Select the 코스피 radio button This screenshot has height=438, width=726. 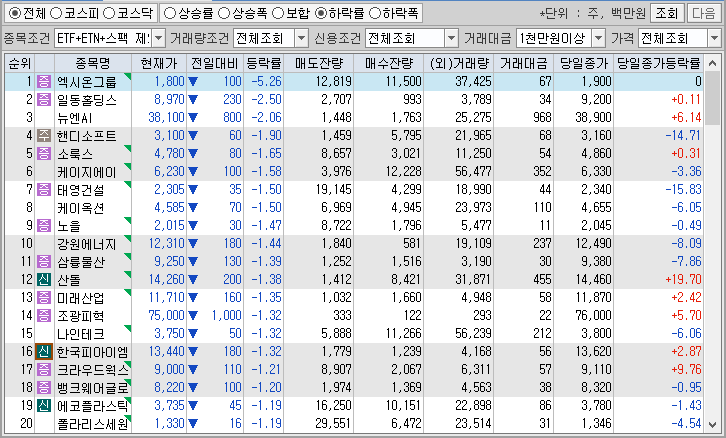(56, 13)
